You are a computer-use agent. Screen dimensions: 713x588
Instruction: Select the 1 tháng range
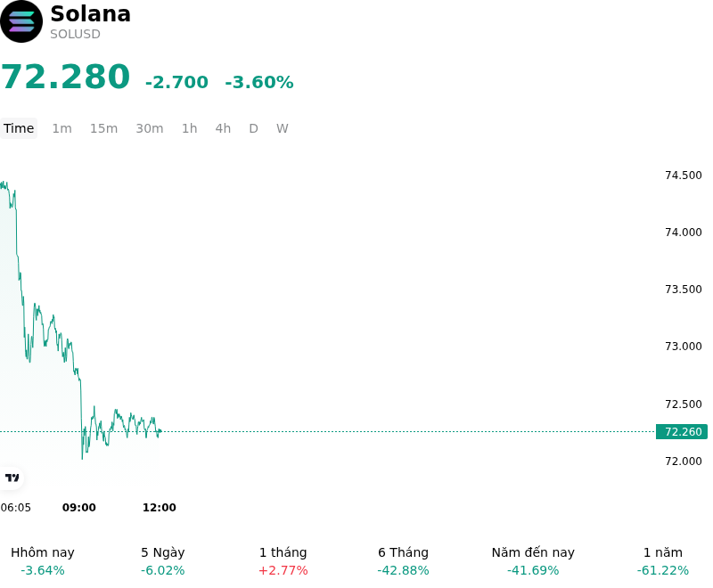click(283, 561)
